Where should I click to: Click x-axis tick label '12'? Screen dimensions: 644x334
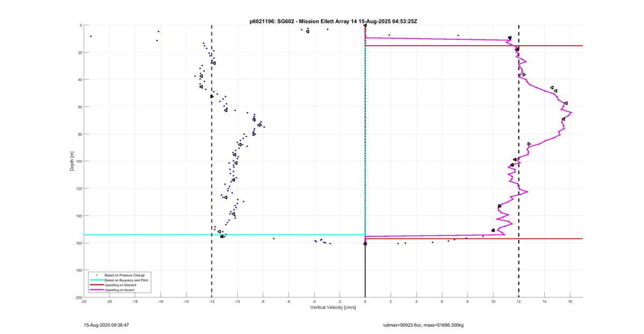(519, 302)
